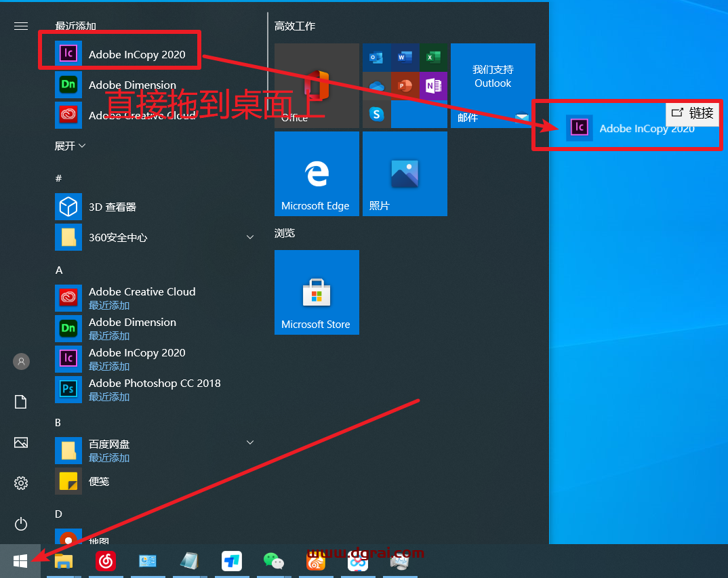Click the Windows Start button
This screenshot has height=578, width=728.
click(x=20, y=561)
